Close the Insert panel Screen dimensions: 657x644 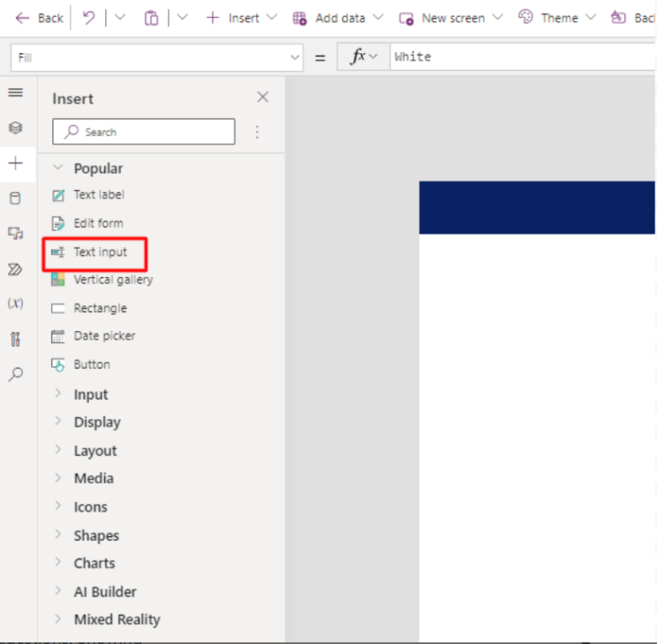coord(263,97)
